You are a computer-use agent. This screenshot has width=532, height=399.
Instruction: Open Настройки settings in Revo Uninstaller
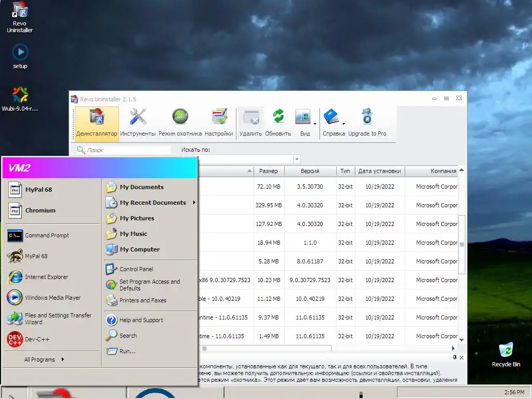[x=219, y=123]
